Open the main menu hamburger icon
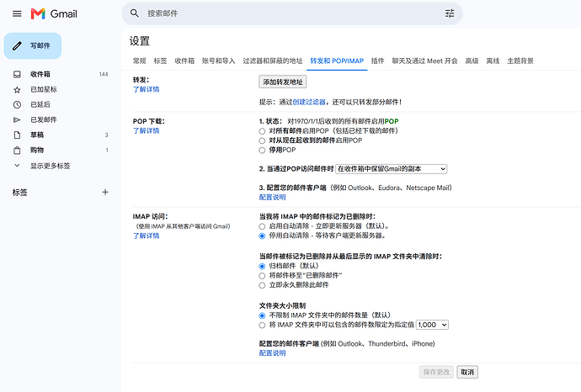 [17, 13]
